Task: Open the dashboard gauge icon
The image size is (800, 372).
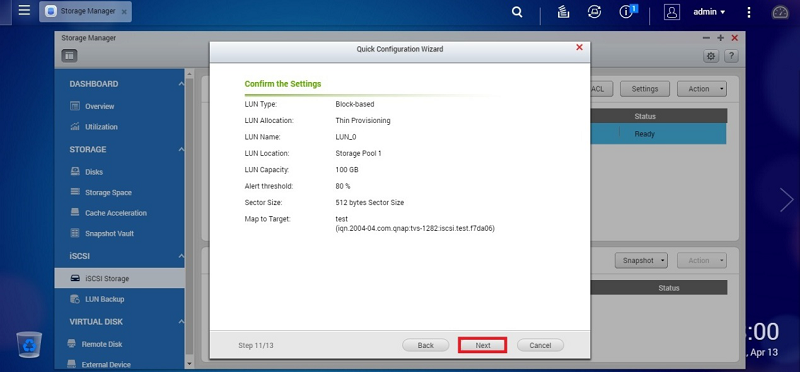Action: [780, 12]
